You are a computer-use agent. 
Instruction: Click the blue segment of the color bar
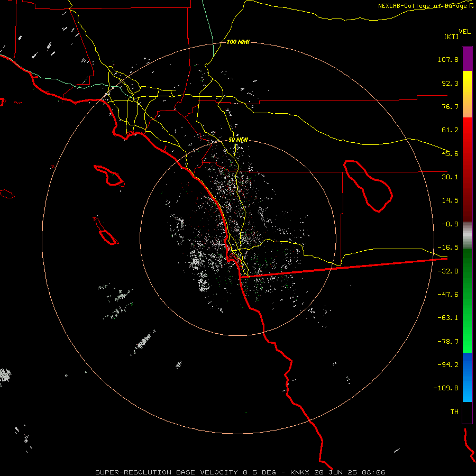pyautogui.click(x=467, y=377)
